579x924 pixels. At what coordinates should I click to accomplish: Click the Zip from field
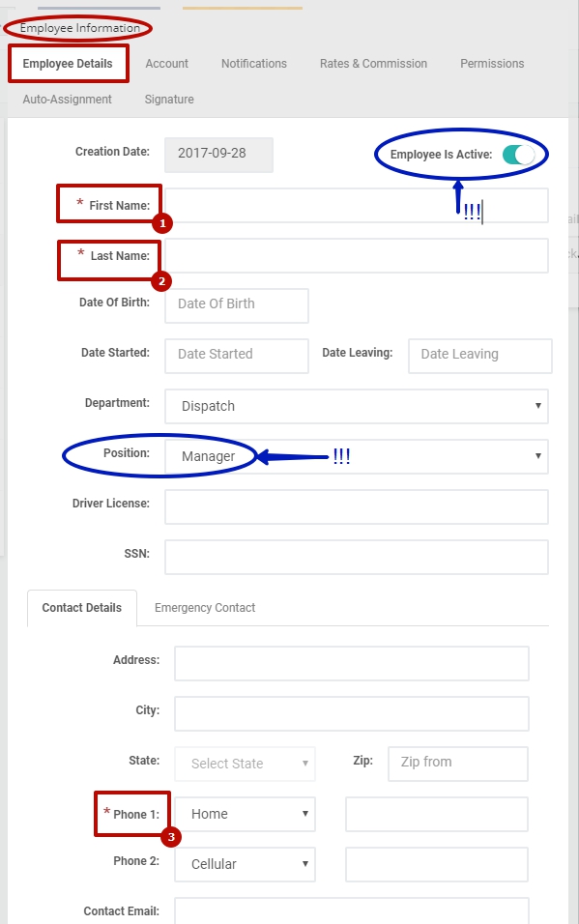pos(457,764)
